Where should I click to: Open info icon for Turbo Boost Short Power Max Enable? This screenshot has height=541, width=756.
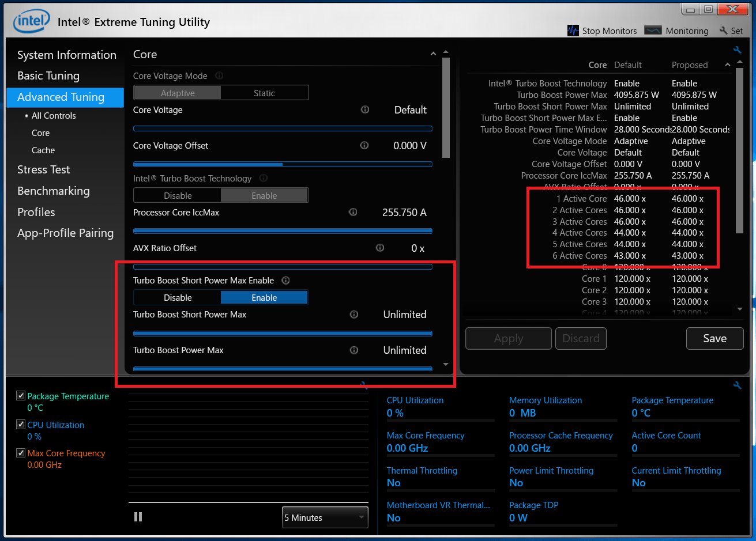point(285,280)
